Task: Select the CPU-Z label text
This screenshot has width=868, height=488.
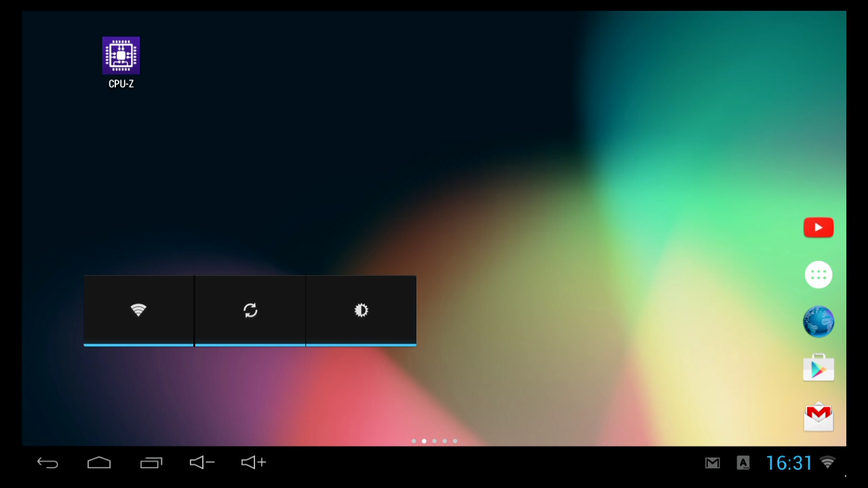Action: (x=121, y=84)
